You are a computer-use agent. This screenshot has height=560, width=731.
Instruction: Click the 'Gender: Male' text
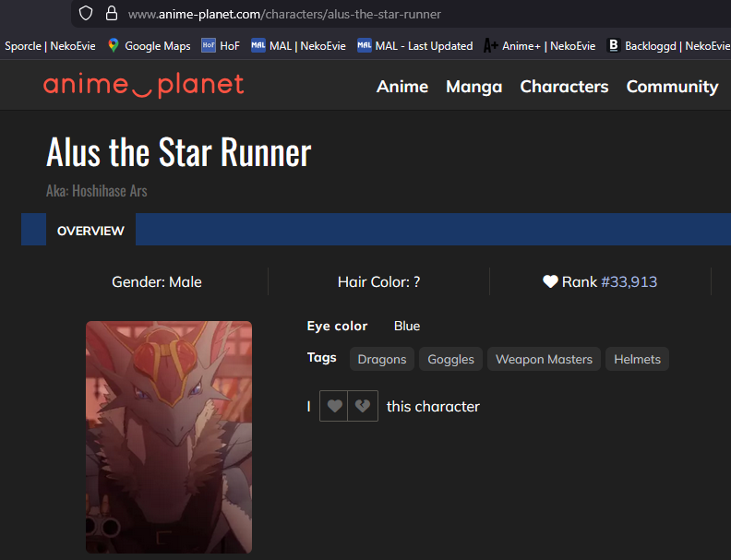[x=157, y=282]
